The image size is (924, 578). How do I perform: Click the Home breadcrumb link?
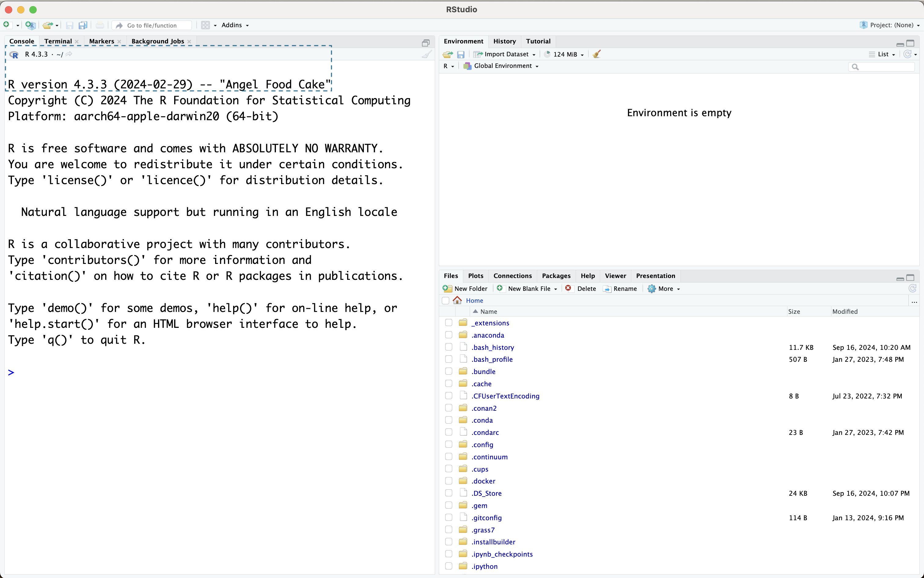click(474, 300)
